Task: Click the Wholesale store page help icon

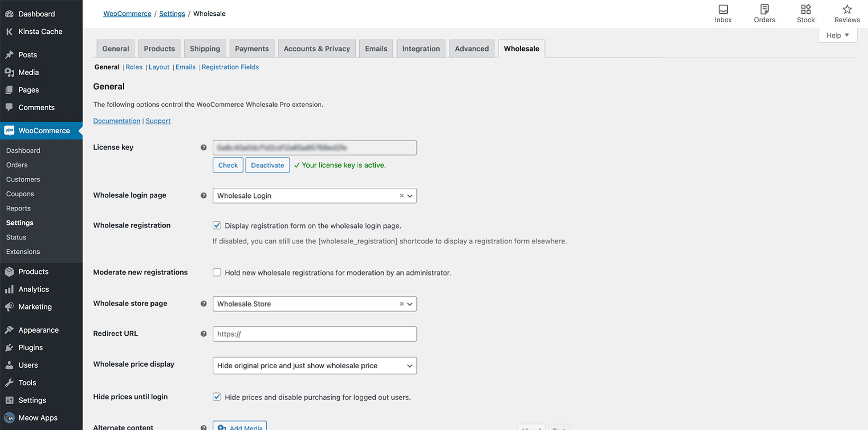Action: (203, 304)
